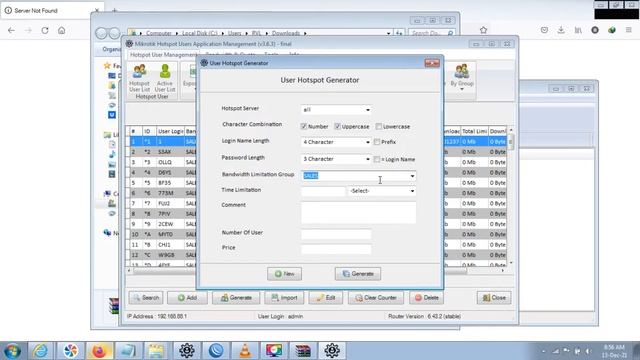The height and width of the screenshot is (360, 640).
Task: Toggle the Number checkbox
Action: pyautogui.click(x=304, y=127)
